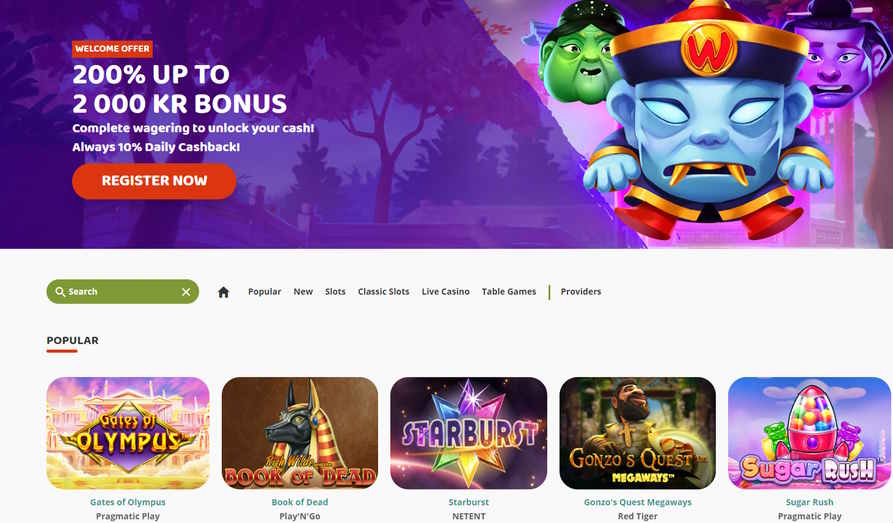The width and height of the screenshot is (893, 523).
Task: Open the Sugar Rush game thumbnail
Action: [x=809, y=433]
